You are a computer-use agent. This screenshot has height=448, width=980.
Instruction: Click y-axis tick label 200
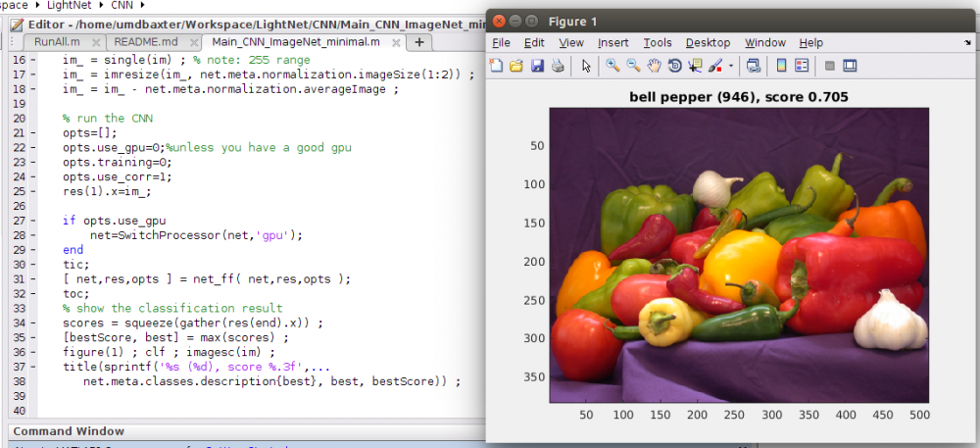534,261
